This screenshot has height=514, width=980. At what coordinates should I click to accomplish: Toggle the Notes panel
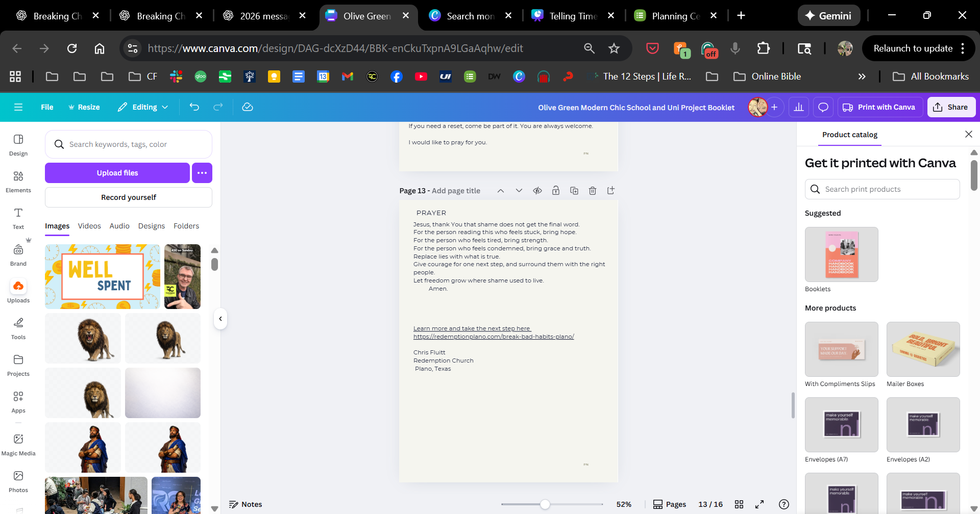point(246,504)
